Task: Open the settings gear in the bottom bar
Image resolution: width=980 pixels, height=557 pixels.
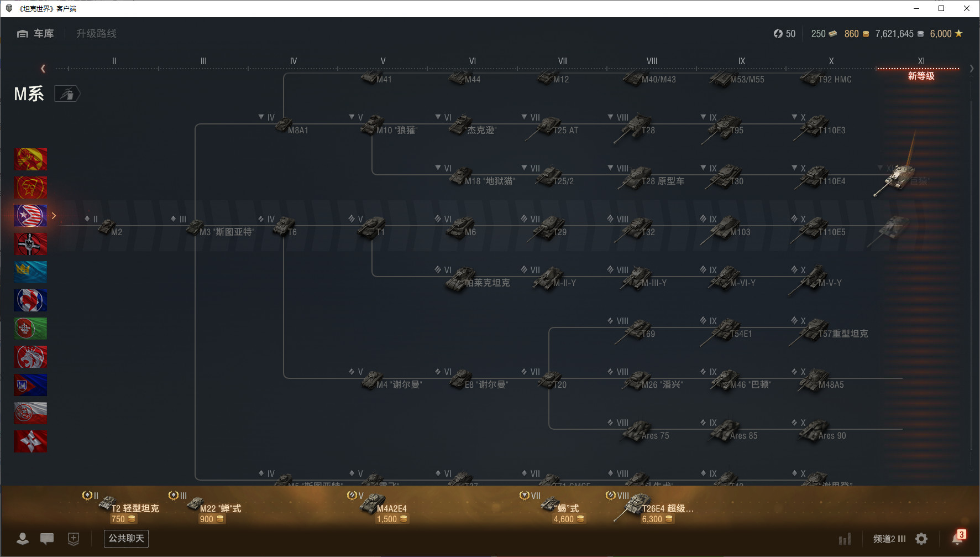Action: [x=921, y=539]
